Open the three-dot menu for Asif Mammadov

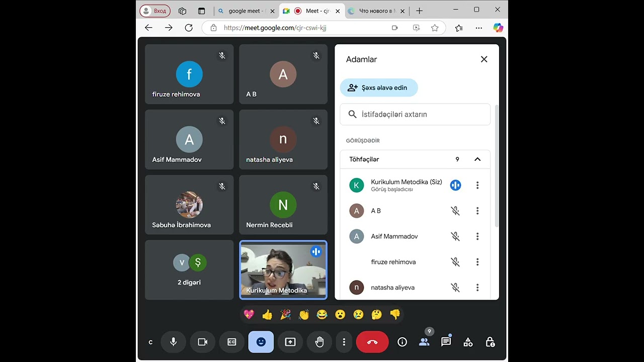pos(477,236)
